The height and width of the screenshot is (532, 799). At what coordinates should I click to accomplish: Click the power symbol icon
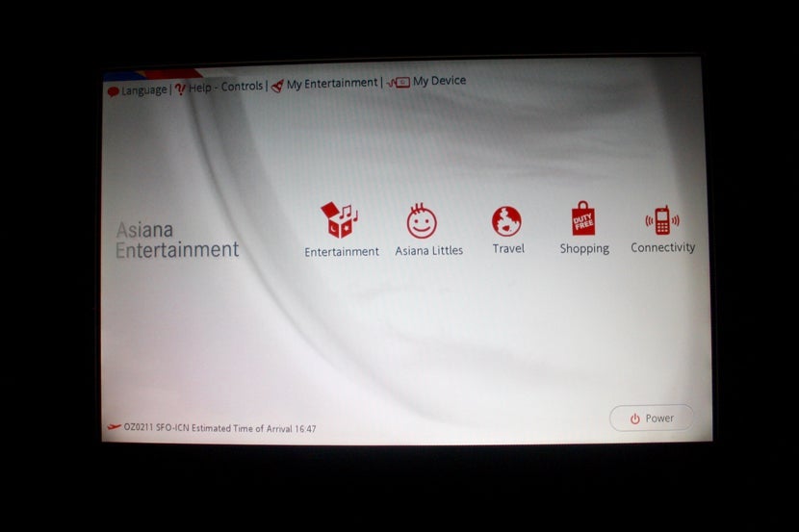[635, 418]
